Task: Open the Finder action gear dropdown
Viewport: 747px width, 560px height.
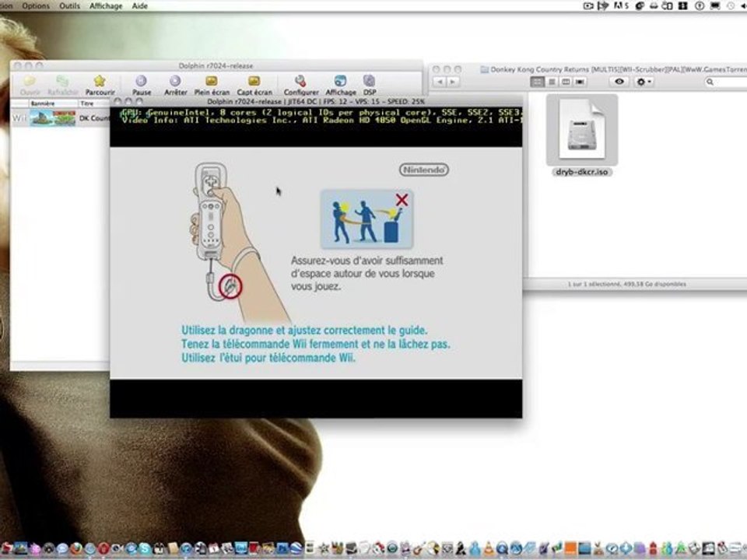Action: coord(644,82)
